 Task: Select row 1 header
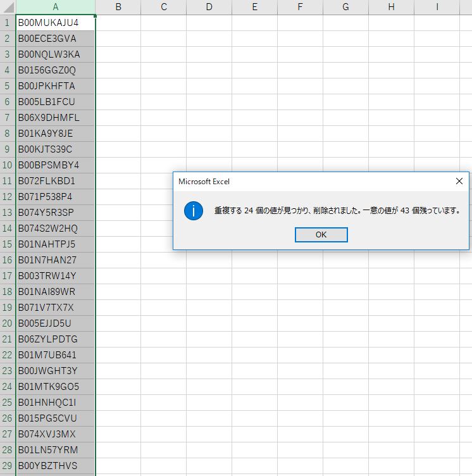tap(8, 23)
